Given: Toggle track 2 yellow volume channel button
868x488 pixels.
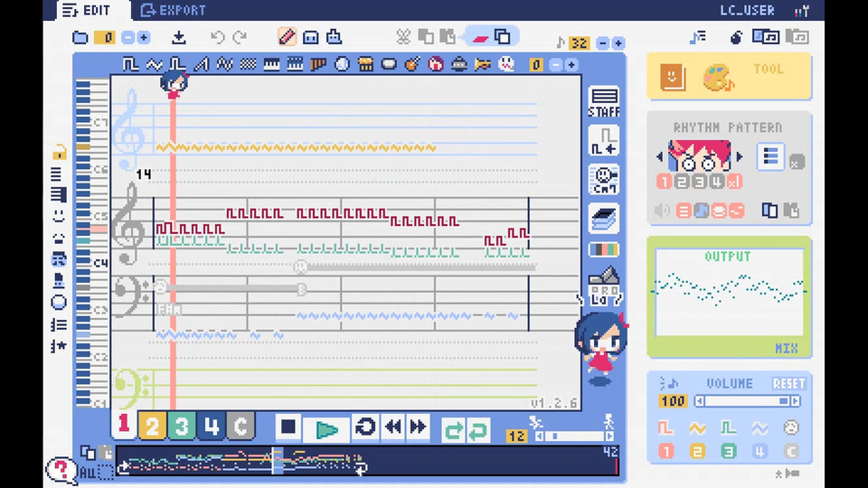Looking at the screenshot, I should [x=697, y=451].
